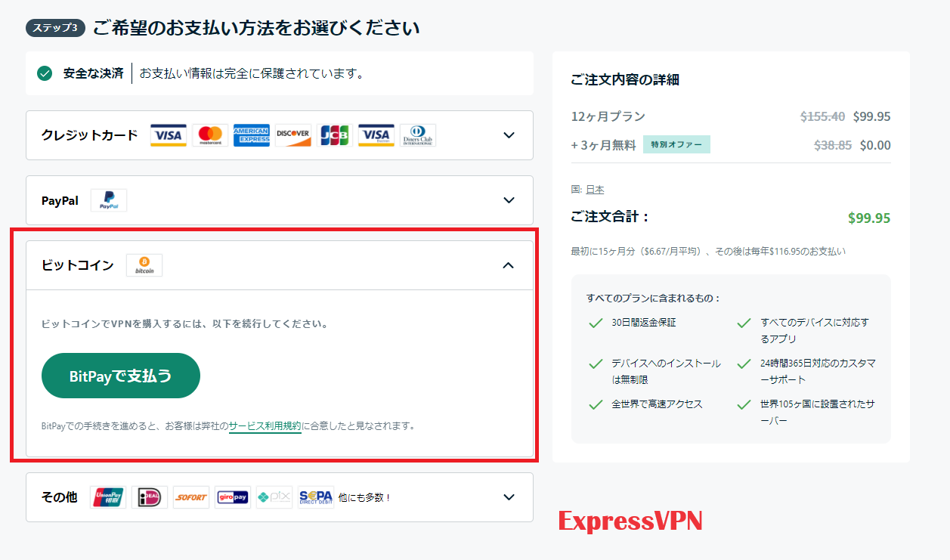Viewport: 950px width, 560px height.
Task: Expand the クレジットカード payment section
Action: point(509,135)
